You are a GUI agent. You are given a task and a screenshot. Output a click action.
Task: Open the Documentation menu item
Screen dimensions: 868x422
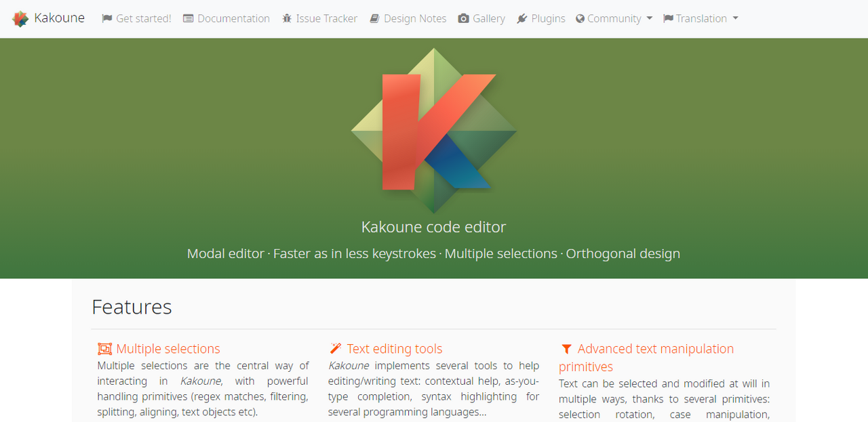226,19
